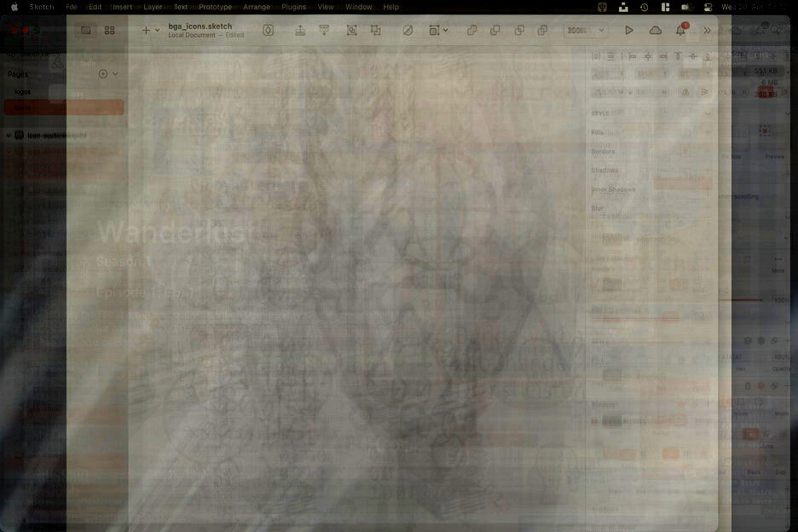
Task: Open the Insert menu
Action: pyautogui.click(x=122, y=7)
